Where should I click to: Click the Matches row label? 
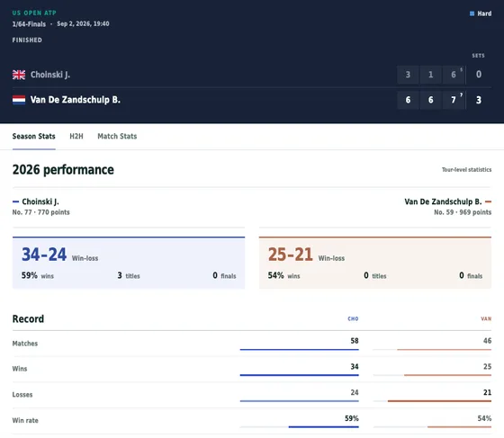(25, 344)
